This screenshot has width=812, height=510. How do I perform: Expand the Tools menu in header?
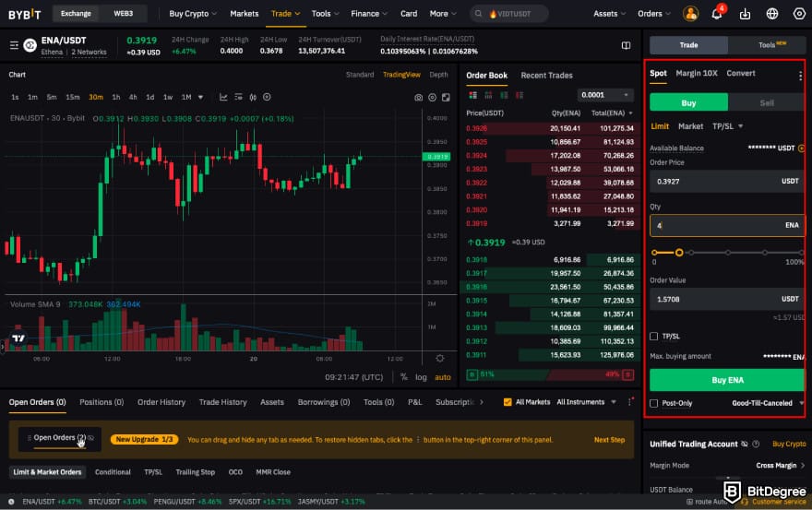click(325, 14)
